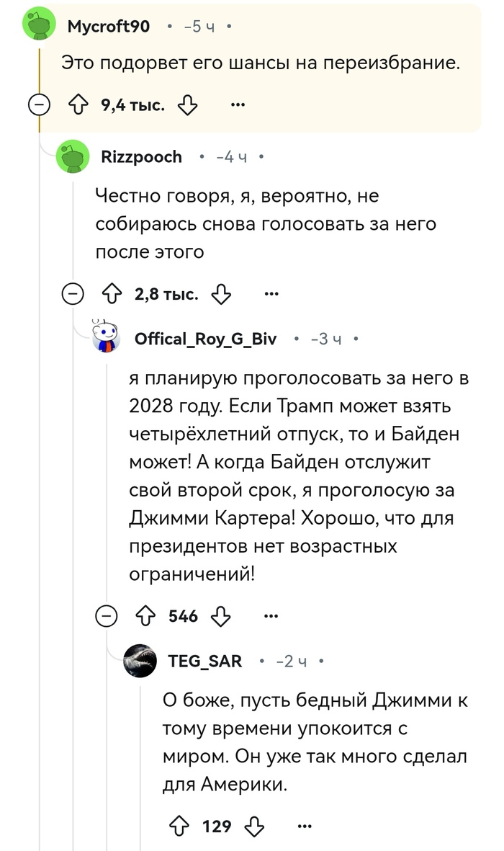The width and height of the screenshot is (504, 851).
Task: Upvote Rizzpooch's comment
Action: pyautogui.click(x=112, y=294)
